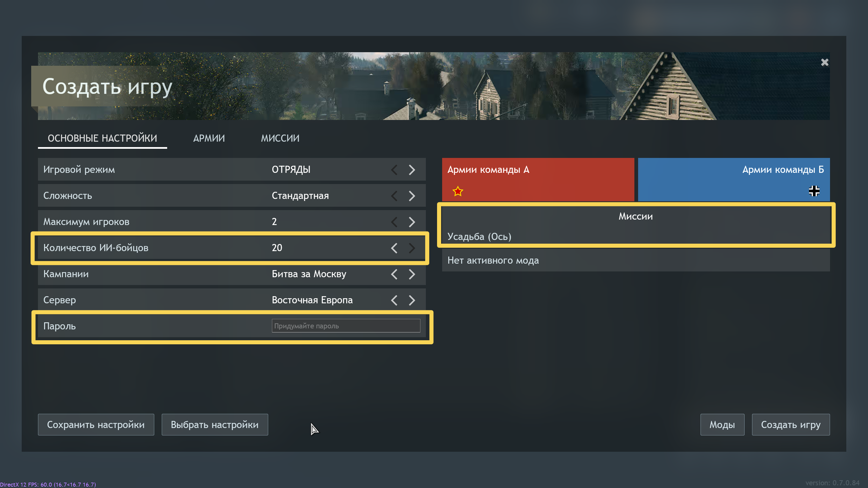Open the АРМИИ tab
This screenshot has width=868, height=488.
[209, 138]
